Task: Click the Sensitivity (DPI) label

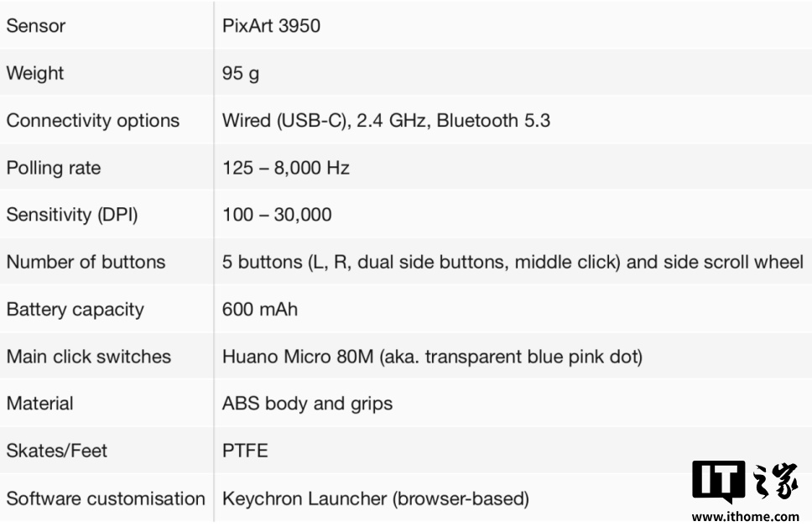Action: click(x=71, y=215)
